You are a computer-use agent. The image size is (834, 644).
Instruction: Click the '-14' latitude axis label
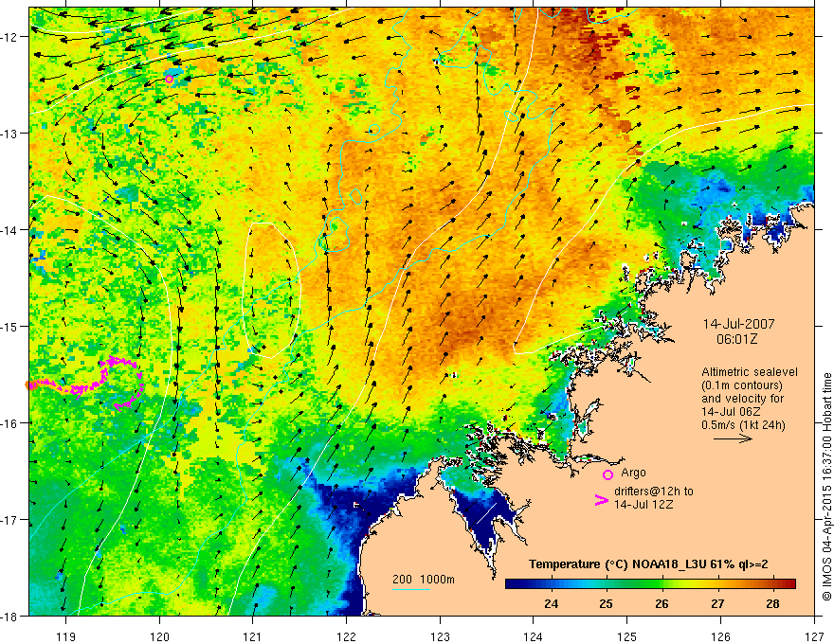(x=9, y=230)
